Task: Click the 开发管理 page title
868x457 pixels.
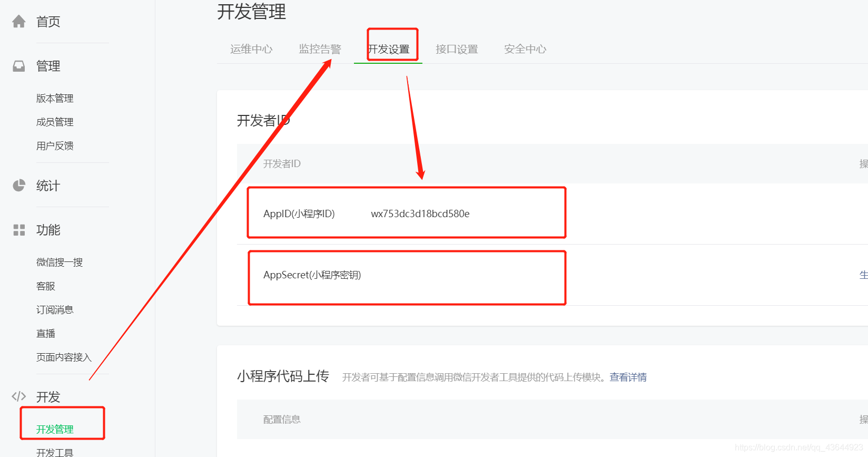Action: tap(251, 12)
